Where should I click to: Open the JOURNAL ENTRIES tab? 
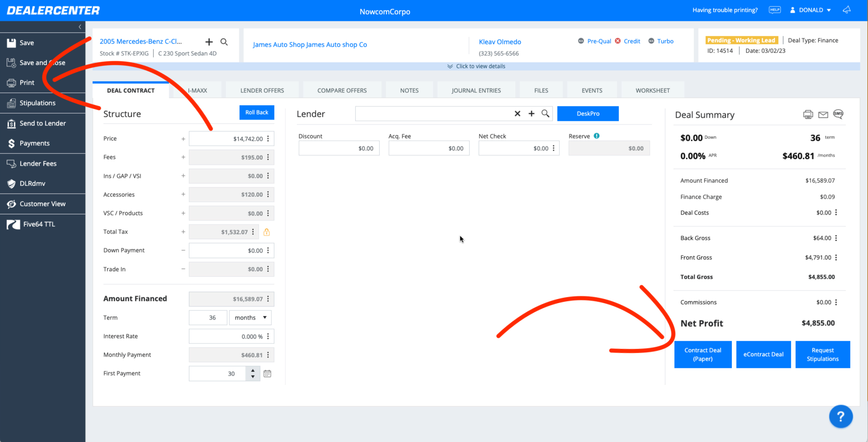pyautogui.click(x=476, y=90)
